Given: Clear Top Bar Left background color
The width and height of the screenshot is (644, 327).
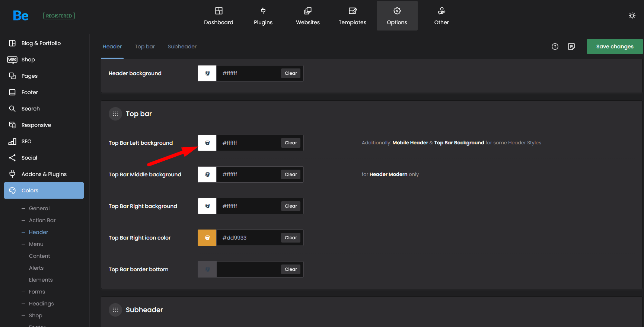Looking at the screenshot, I should [291, 143].
